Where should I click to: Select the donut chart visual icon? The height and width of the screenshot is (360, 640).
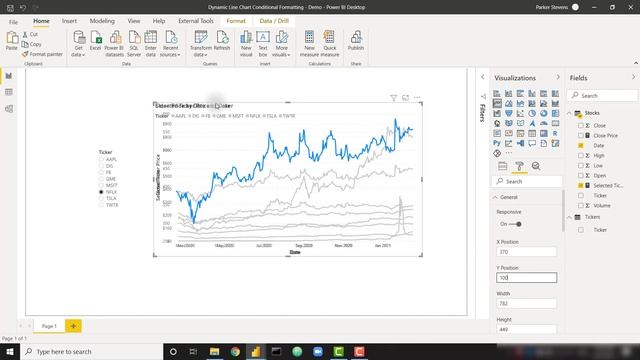[x=544, y=113]
